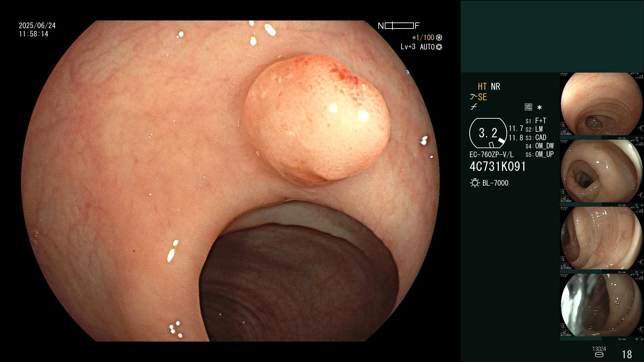Open the settings sliders icon
644x362 pixels.
[x=528, y=107]
